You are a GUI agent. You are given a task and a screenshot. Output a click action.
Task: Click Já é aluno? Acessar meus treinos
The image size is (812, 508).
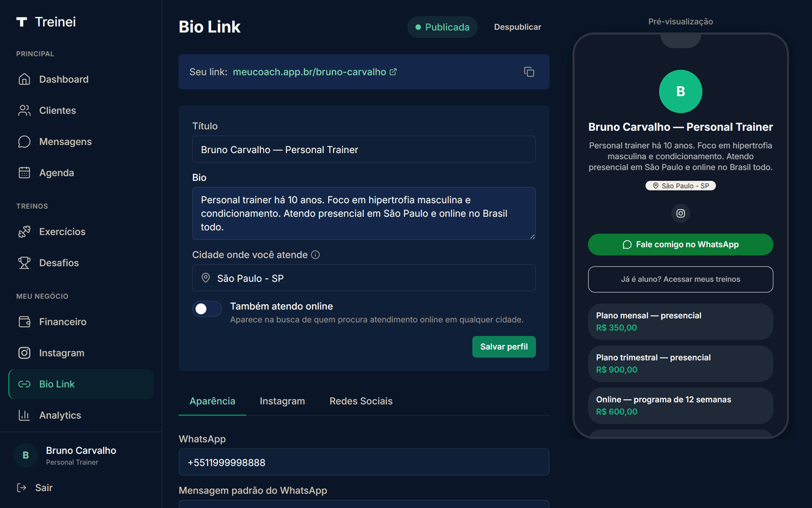pos(681,279)
